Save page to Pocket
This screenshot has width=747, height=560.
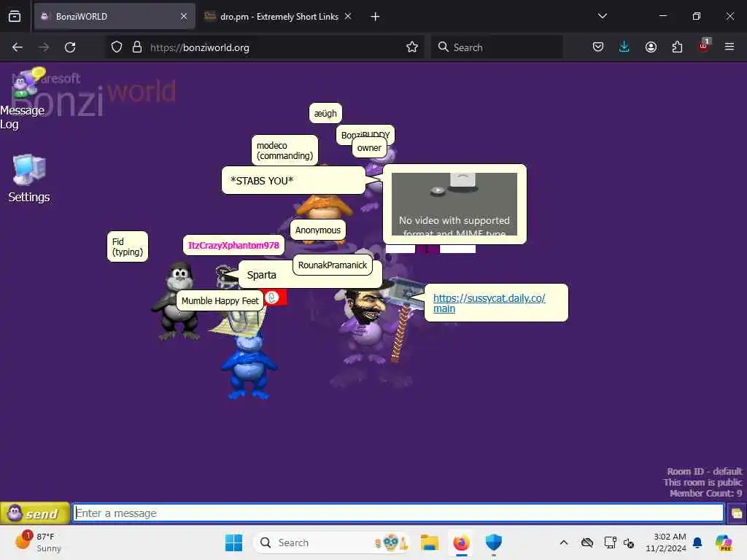[598, 47]
